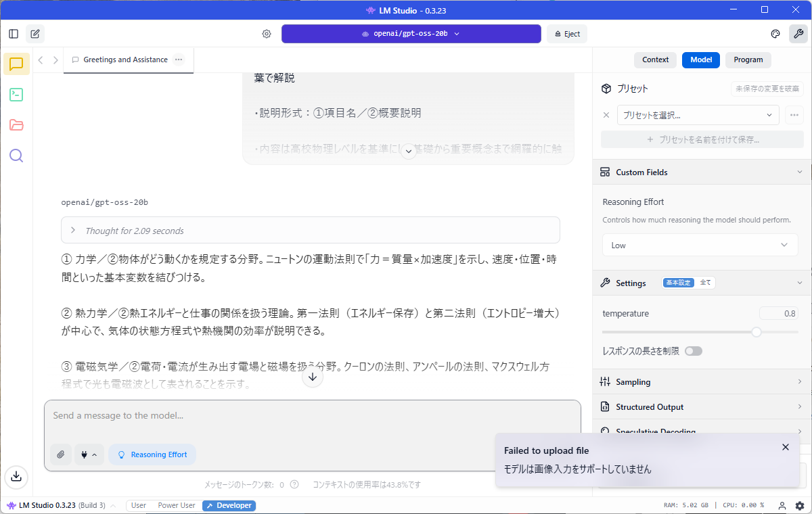Open the Reasoning Effort dropdown showing Low
Screen dimensions: 812x514
click(x=700, y=245)
